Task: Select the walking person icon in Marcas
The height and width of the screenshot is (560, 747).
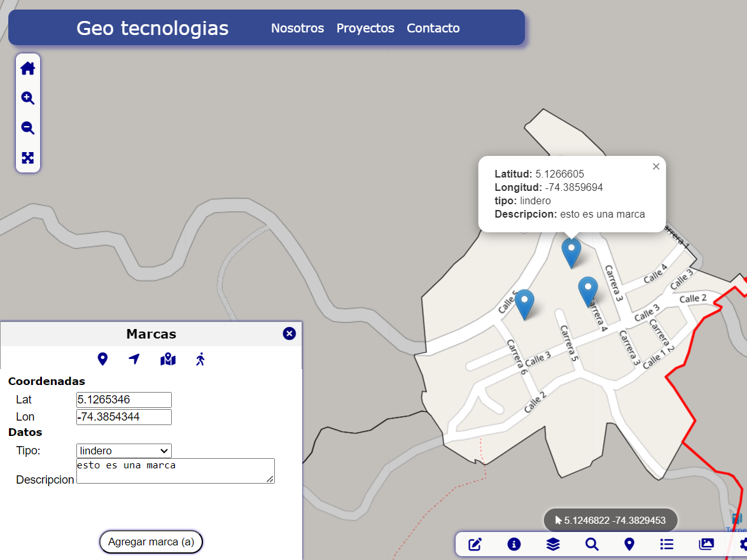Action: point(200,360)
